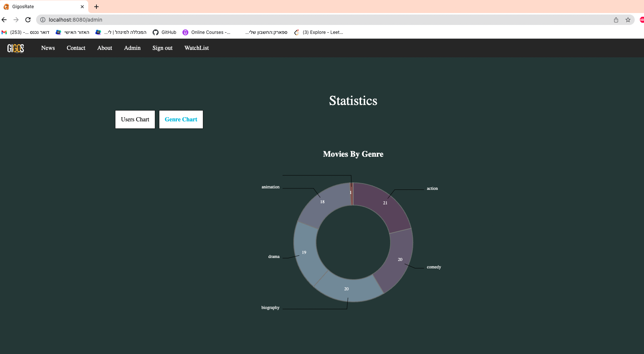Image resolution: width=644 pixels, height=354 pixels.
Task: Open the GitHub bookmark
Action: pyautogui.click(x=165, y=32)
